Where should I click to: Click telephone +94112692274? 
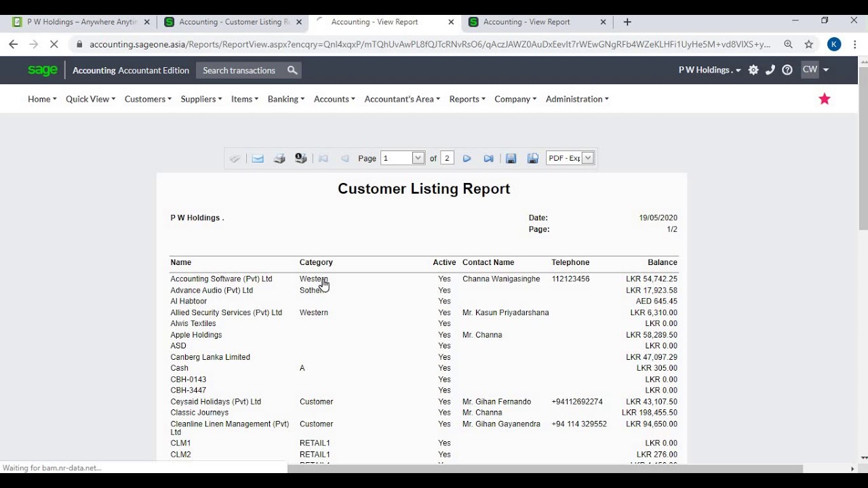577,402
